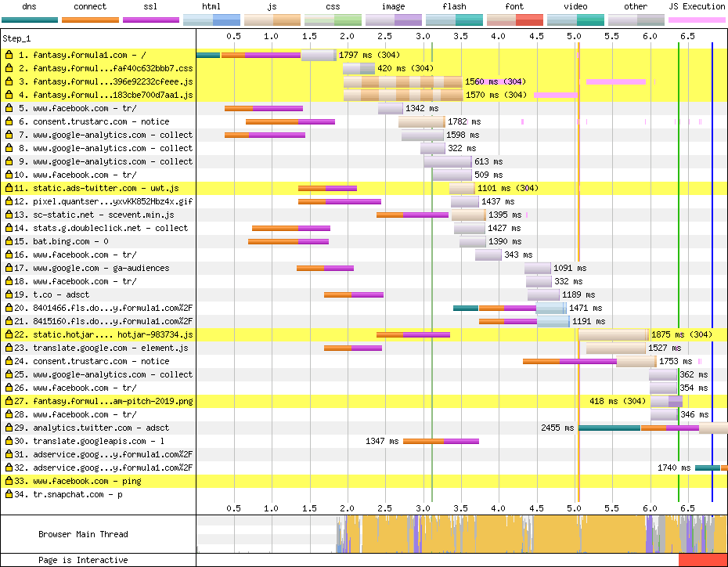Click the 'Browser Main Thread' label

coord(83,534)
